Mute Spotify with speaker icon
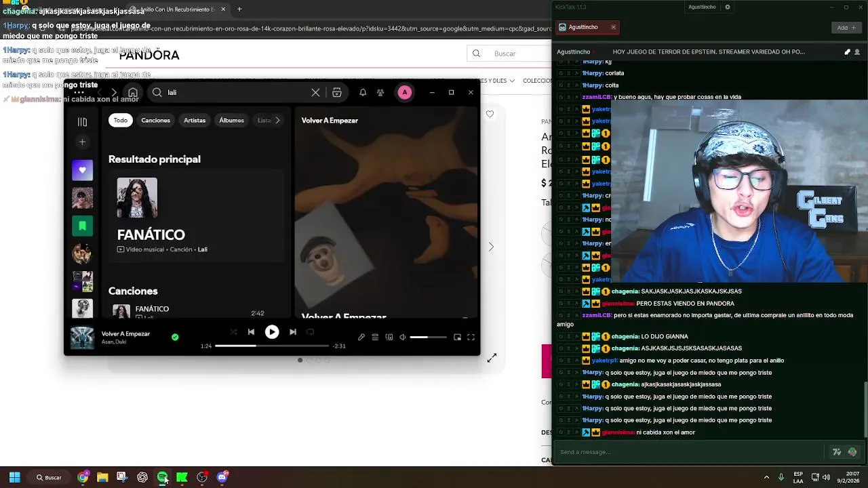This screenshot has width=868, height=488. (403, 337)
